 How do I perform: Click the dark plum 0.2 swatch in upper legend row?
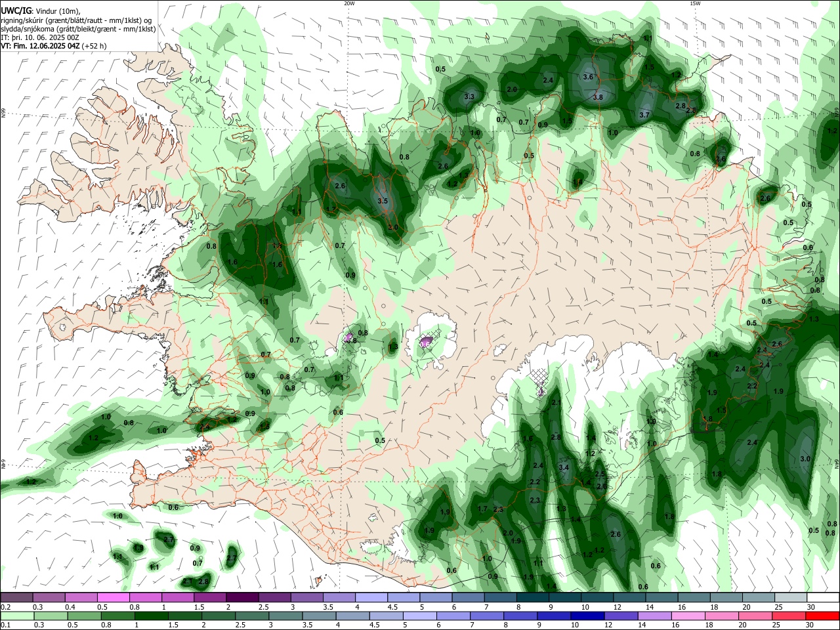(16, 598)
